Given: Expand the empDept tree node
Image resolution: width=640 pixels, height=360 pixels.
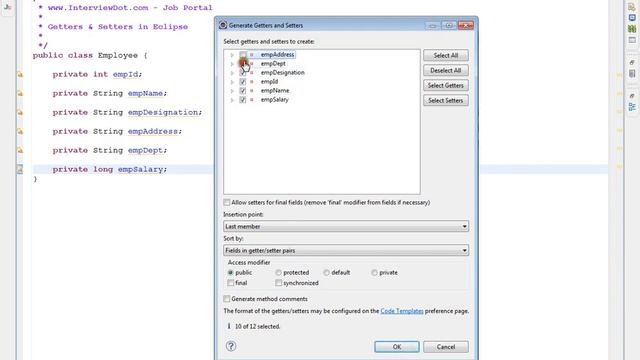Looking at the screenshot, I should tap(232, 64).
